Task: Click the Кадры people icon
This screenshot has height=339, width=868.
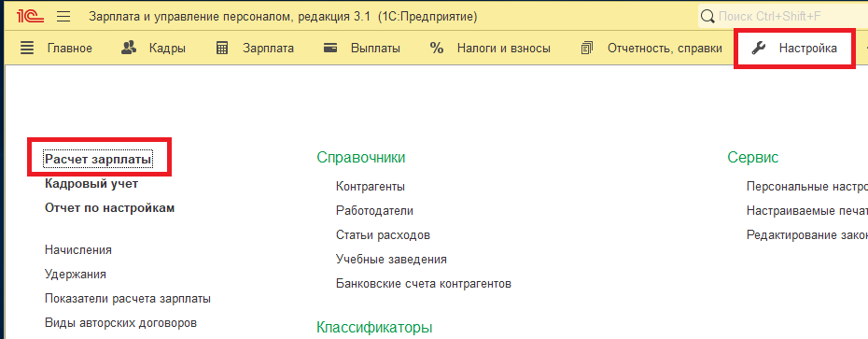Action: [x=129, y=48]
